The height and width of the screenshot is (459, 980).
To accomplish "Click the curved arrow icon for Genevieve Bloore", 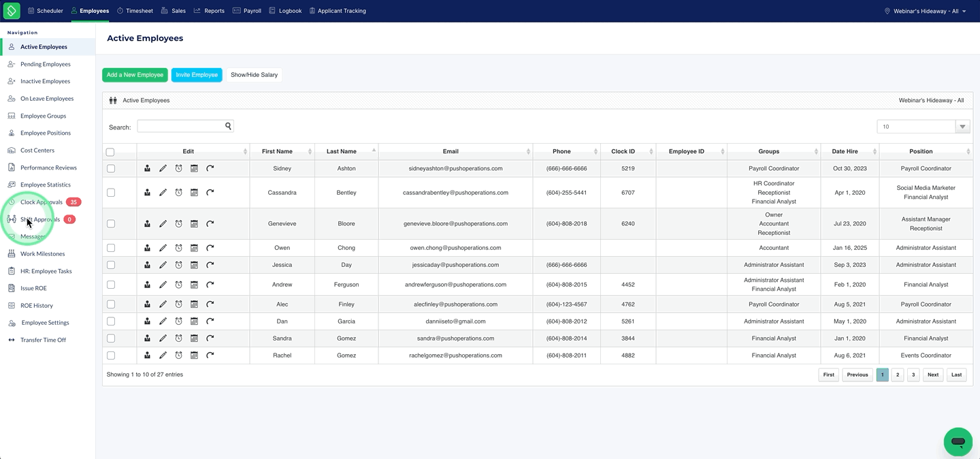I will (x=210, y=223).
